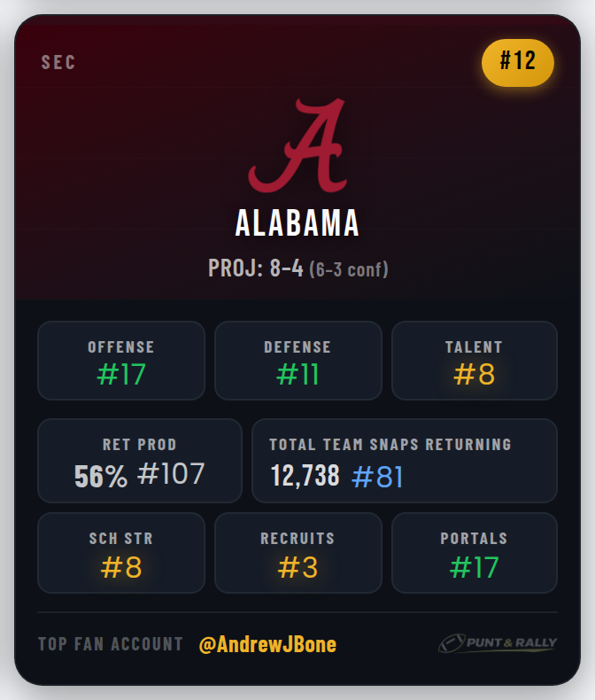Click the Top Fan Account label
The height and width of the screenshot is (700, 595).
pyautogui.click(x=111, y=644)
